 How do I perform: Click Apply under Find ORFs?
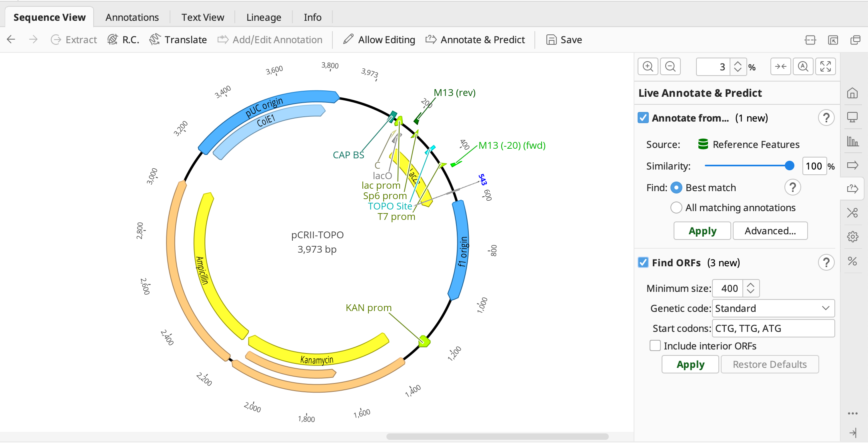pyautogui.click(x=690, y=364)
